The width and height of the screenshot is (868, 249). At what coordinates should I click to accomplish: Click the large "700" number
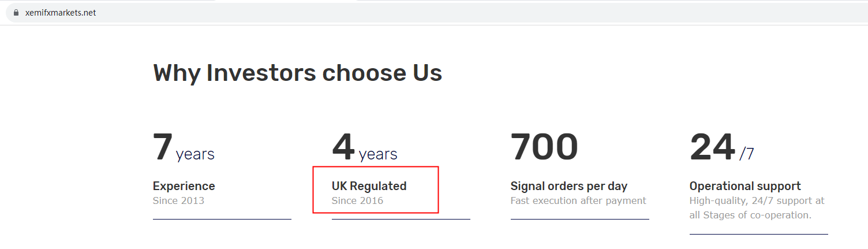point(544,147)
